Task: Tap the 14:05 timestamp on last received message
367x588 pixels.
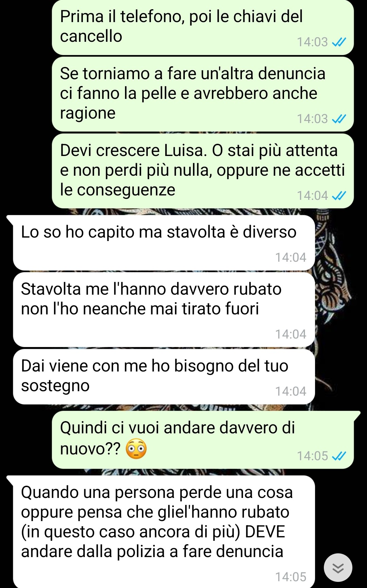Action: [x=291, y=577]
